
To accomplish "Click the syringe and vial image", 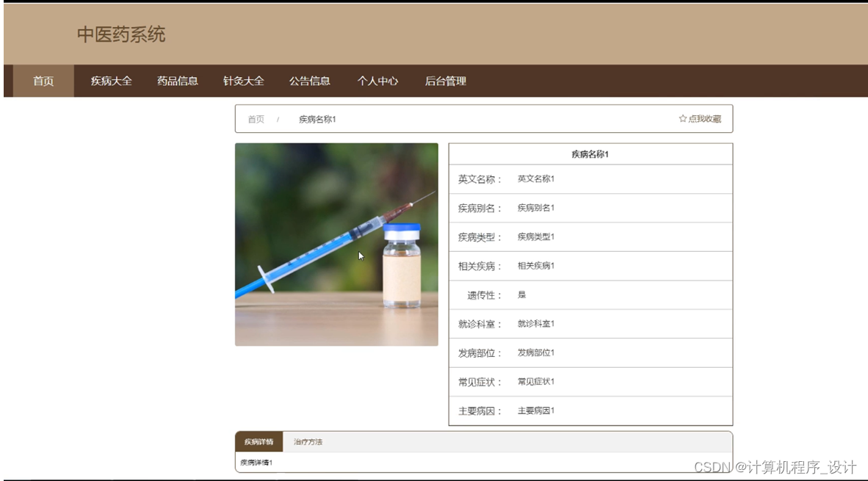I will (336, 245).
